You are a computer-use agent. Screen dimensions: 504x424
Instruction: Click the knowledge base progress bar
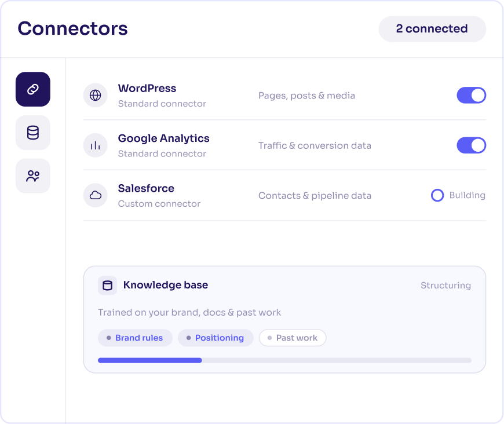[284, 360]
